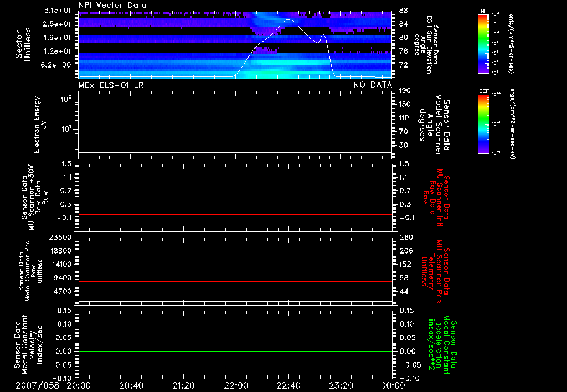Click the "Sector Unitless" axis label
The image size is (567, 392).
tap(23, 44)
